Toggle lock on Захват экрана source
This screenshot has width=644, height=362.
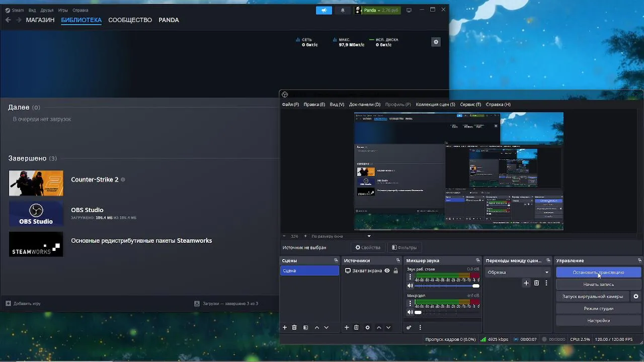(396, 270)
